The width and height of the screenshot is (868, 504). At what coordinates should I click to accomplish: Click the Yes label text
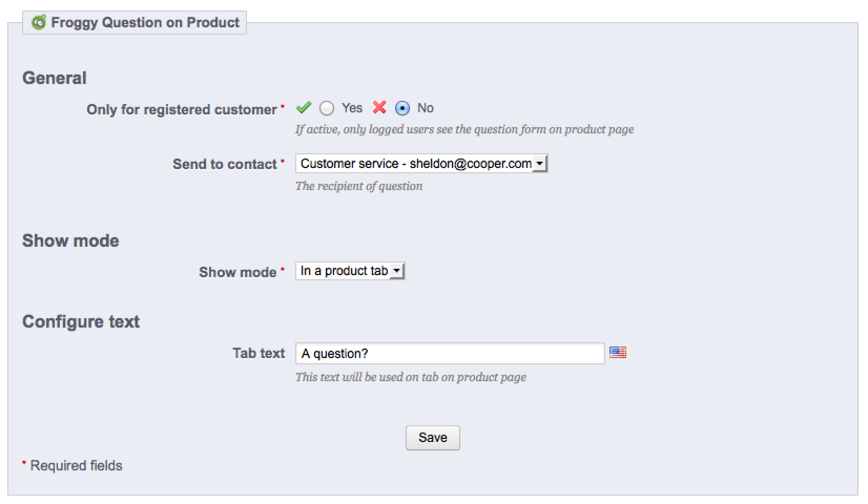click(x=352, y=108)
